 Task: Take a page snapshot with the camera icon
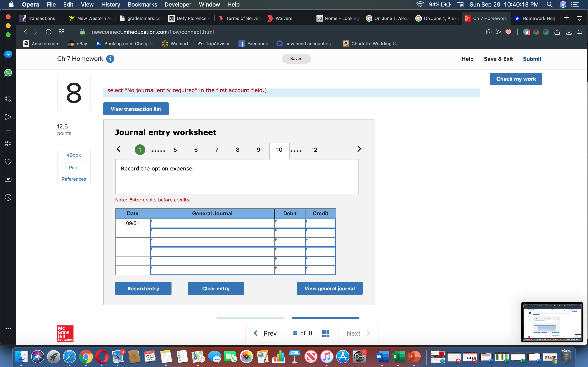pos(489,32)
